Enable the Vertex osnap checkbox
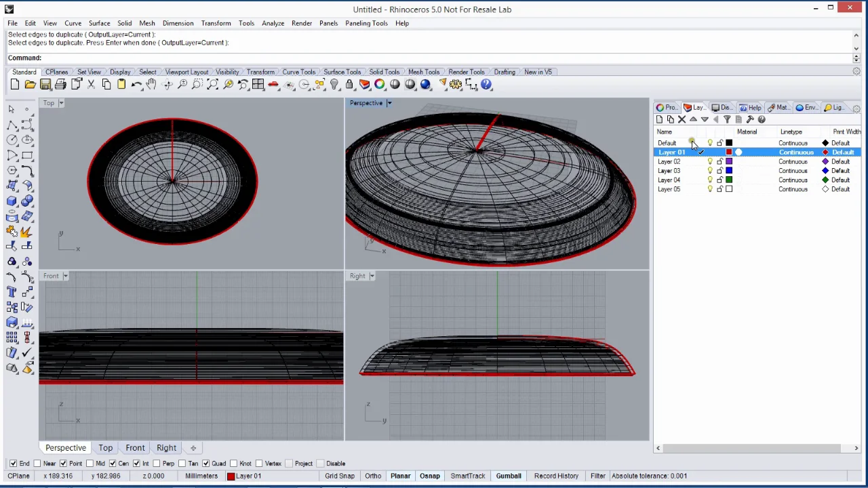This screenshot has height=488, width=868. (x=259, y=464)
